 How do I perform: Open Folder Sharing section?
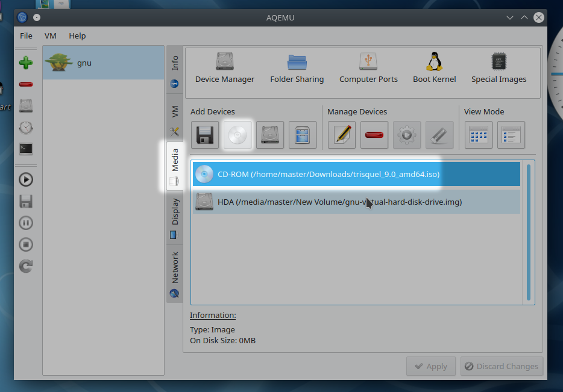[297, 68]
